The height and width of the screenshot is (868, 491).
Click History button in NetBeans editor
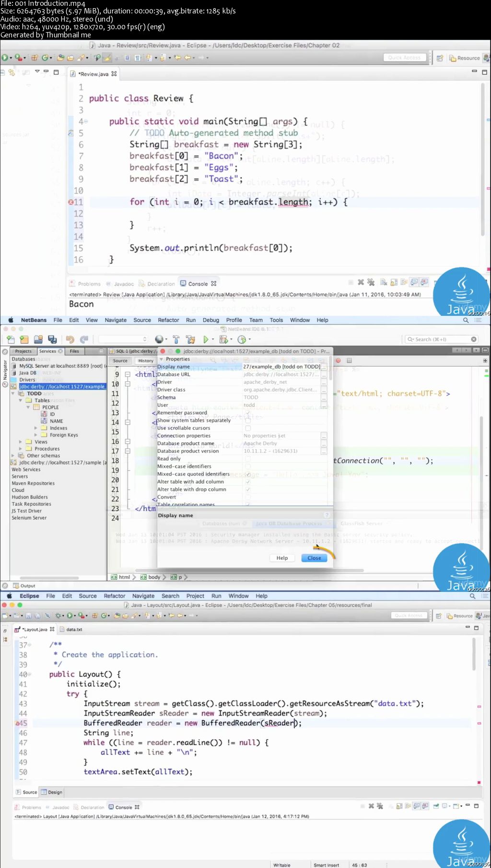point(146,361)
